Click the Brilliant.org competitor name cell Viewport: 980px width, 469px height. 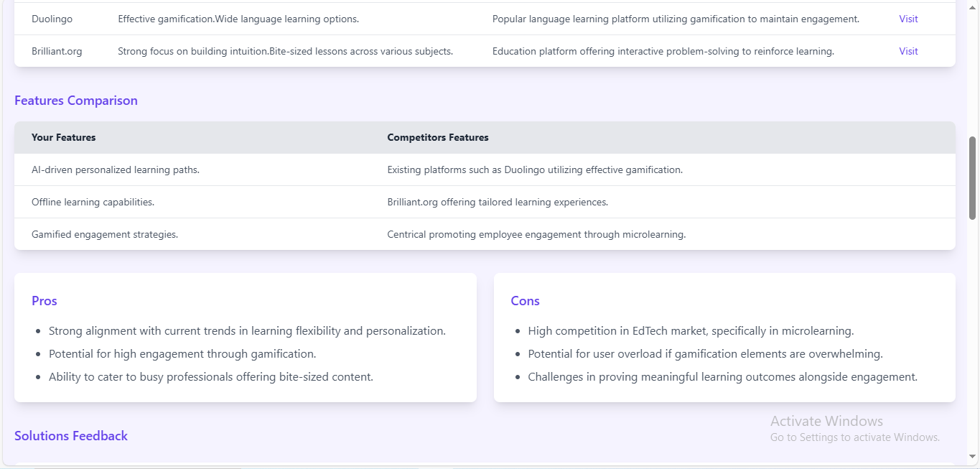(57, 52)
